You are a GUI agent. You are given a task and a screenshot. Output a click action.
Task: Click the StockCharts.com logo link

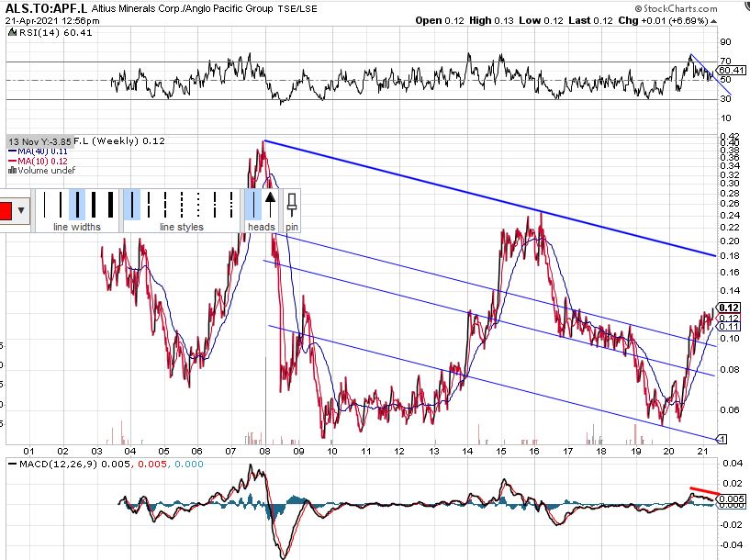tap(677, 8)
